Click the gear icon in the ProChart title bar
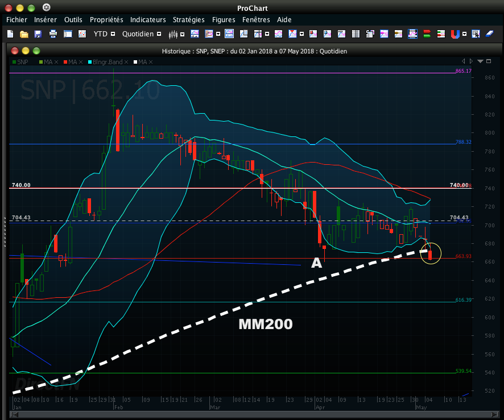Image resolution: width=504 pixels, height=420 pixels. (x=47, y=7)
